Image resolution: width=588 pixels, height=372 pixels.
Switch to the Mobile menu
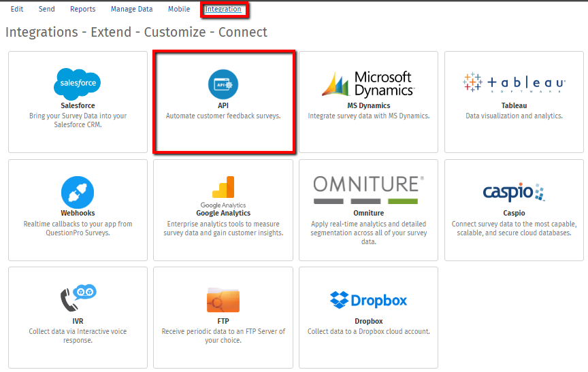coord(179,9)
